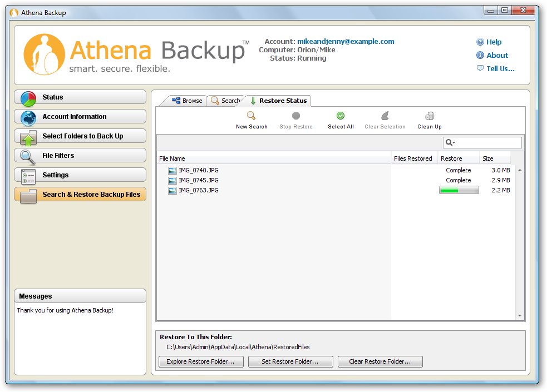Select the Restore Status tab
This screenshot has width=547, height=392.
279,100
